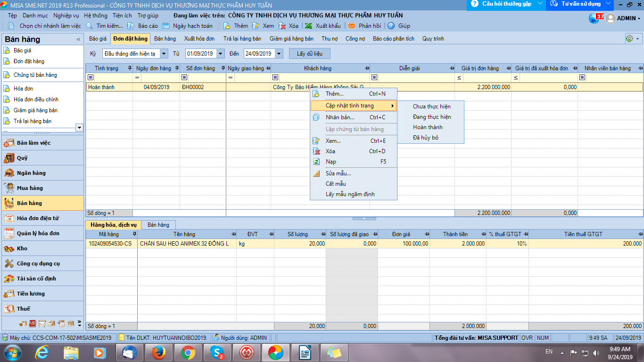Choose Nhân bản... in the context menu
Viewport: 644px width, 362px height.
[x=354, y=117]
